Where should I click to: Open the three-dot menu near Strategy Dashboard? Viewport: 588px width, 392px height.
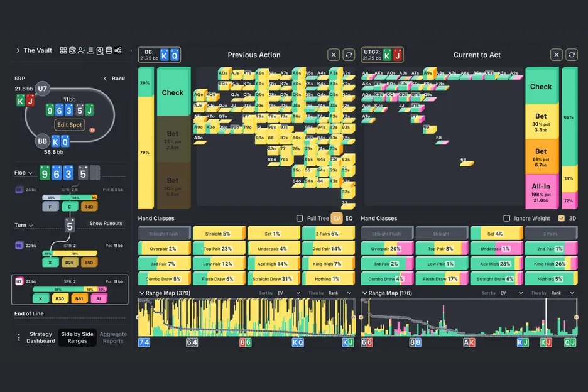19,337
